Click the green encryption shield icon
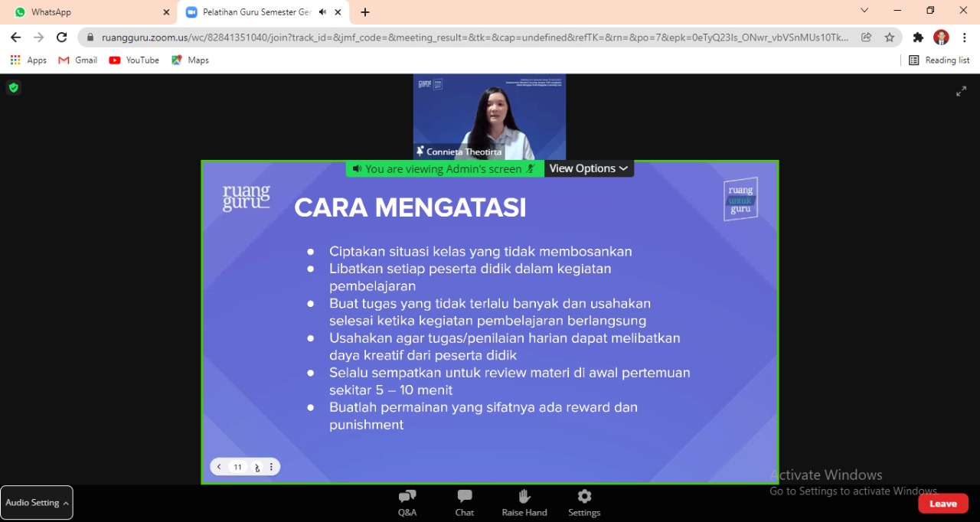Screen dimensions: 980x522 [14, 88]
